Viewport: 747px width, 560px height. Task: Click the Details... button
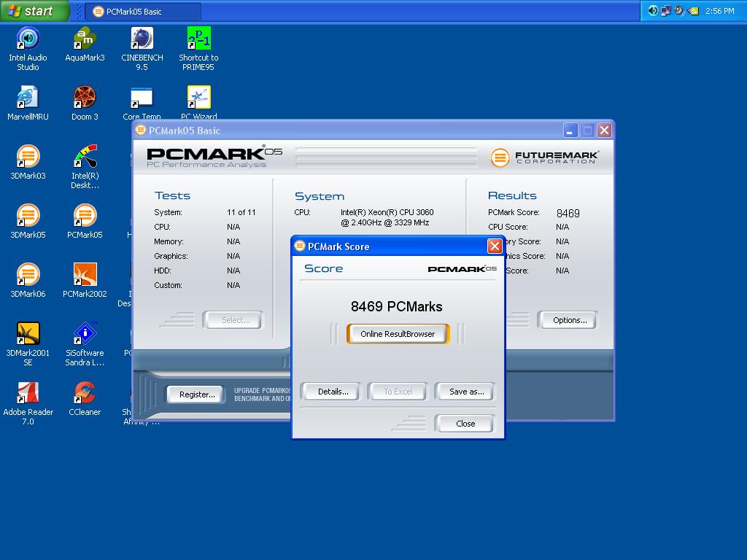point(333,392)
